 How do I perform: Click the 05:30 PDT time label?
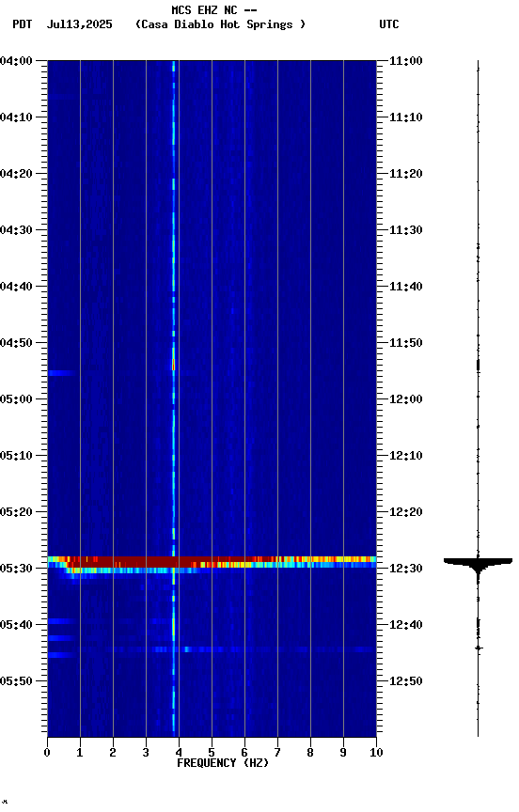pyautogui.click(x=16, y=569)
